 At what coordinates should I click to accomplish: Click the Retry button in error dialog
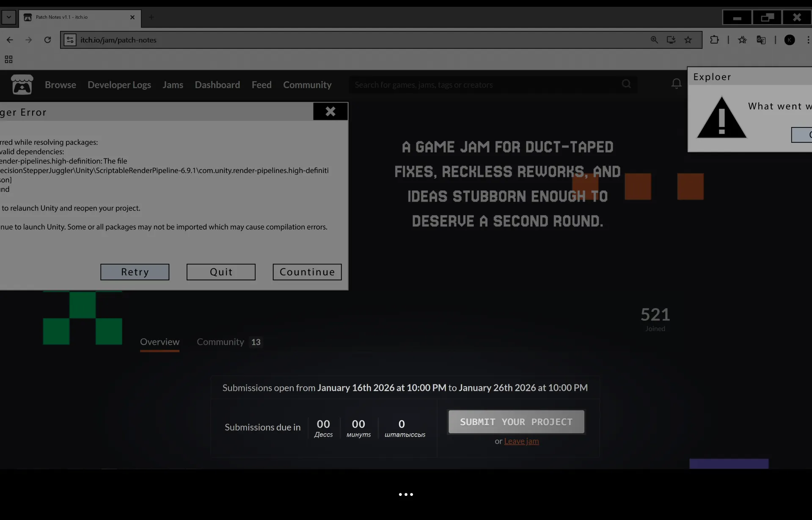(x=135, y=272)
